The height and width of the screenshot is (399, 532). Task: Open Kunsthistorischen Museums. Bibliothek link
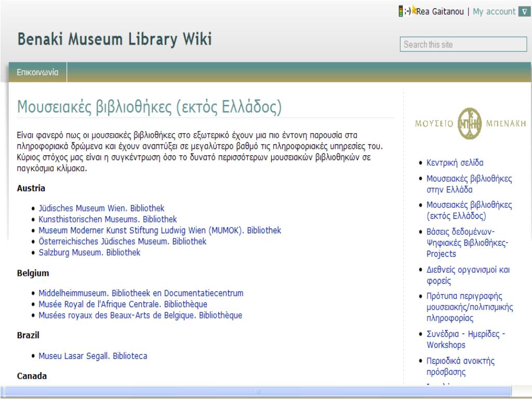click(108, 219)
